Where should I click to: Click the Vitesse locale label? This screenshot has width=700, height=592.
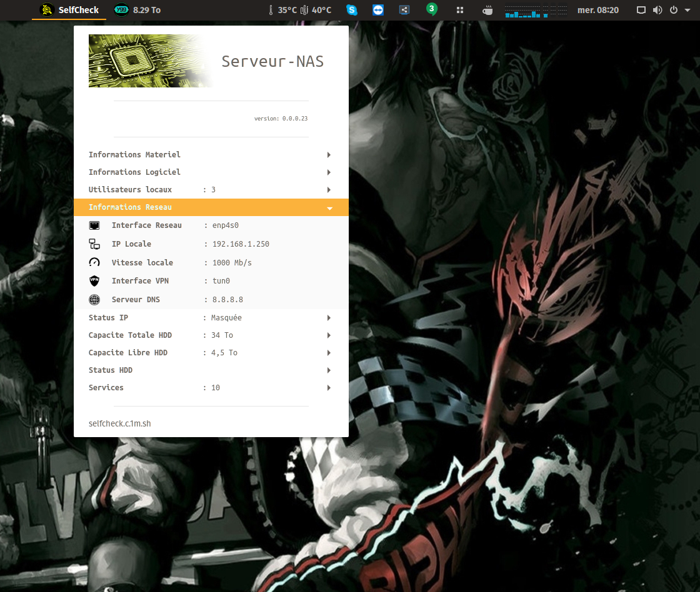pyautogui.click(x=142, y=263)
